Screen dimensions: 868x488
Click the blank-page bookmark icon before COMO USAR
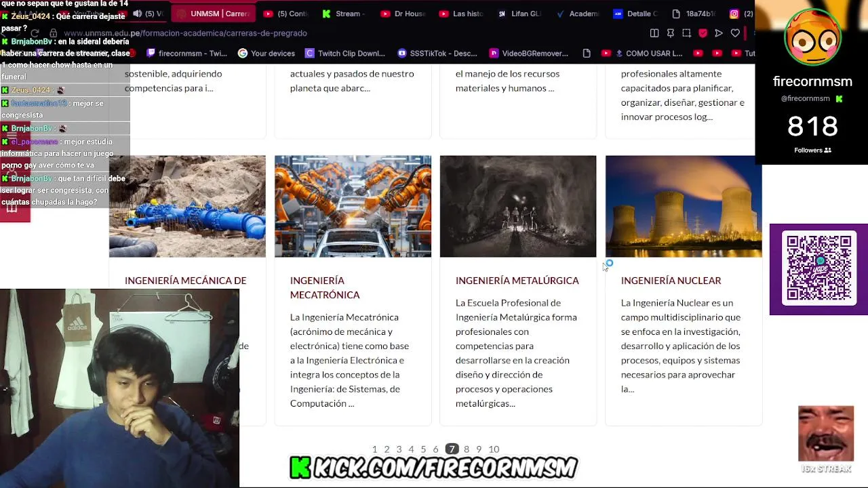click(587, 53)
